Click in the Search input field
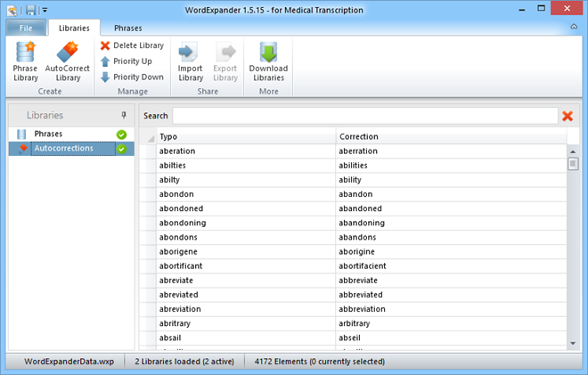 [x=365, y=116]
